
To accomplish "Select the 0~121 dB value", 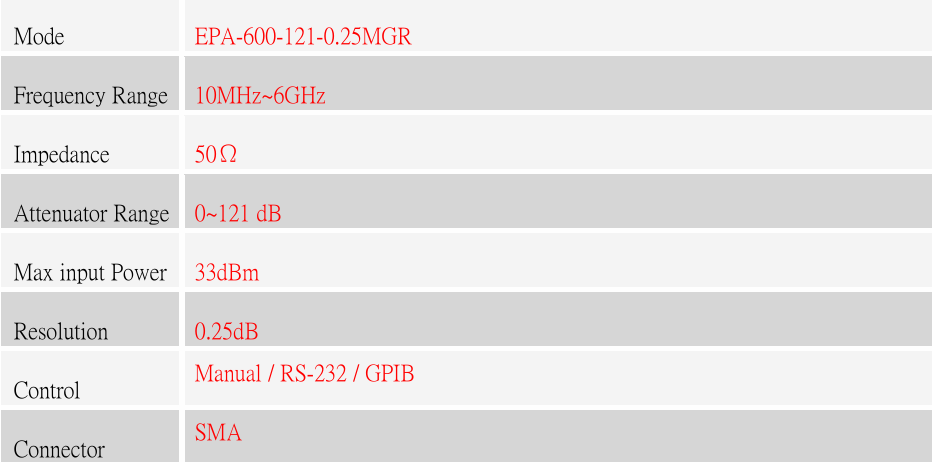I will (x=238, y=213).
